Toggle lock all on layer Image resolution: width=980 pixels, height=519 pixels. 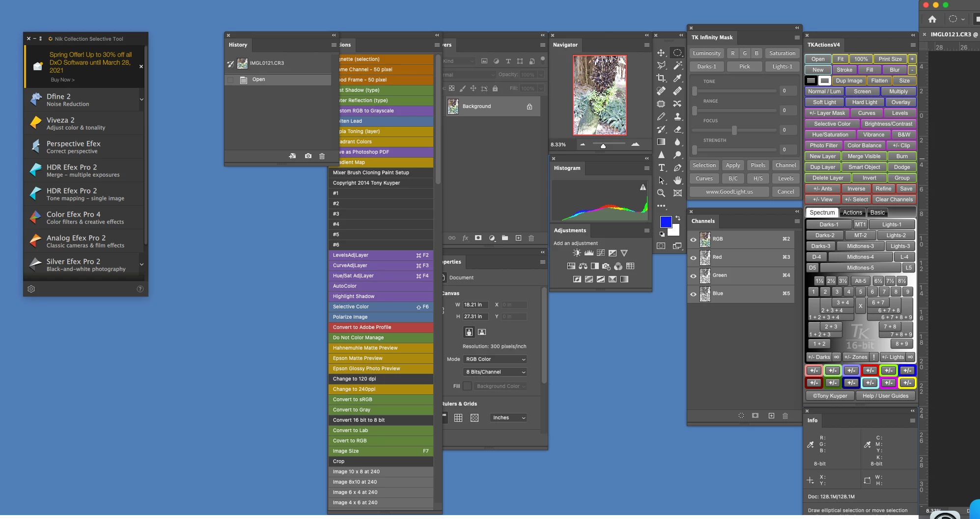click(x=495, y=88)
